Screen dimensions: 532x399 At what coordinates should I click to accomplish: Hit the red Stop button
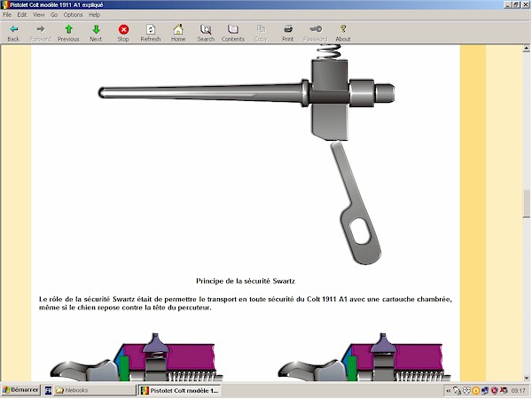(x=123, y=33)
